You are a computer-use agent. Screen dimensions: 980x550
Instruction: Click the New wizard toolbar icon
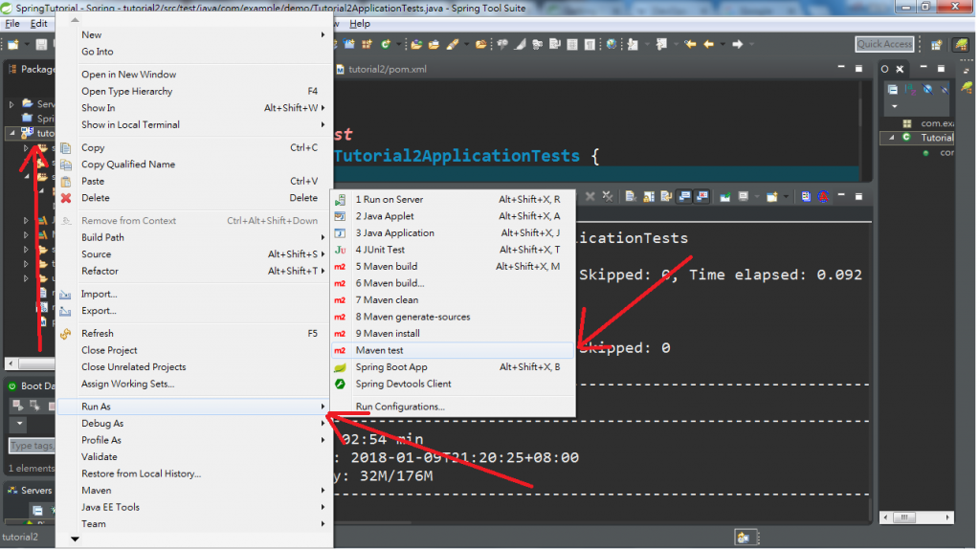[x=13, y=44]
